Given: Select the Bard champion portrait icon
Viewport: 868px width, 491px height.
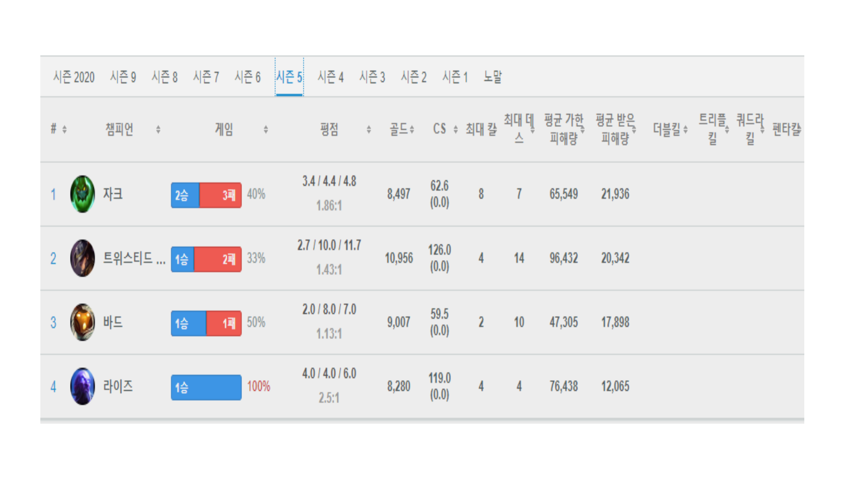Looking at the screenshot, I should (82, 322).
